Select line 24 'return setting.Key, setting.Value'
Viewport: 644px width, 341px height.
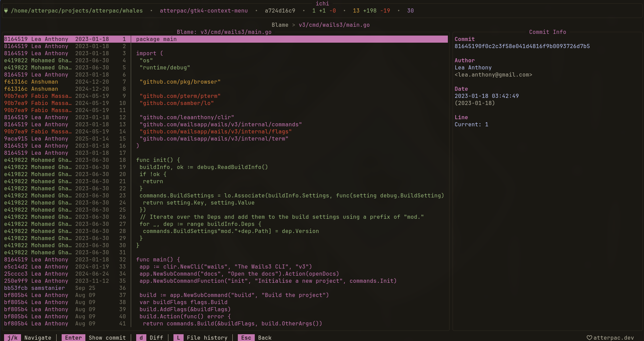coord(226,203)
